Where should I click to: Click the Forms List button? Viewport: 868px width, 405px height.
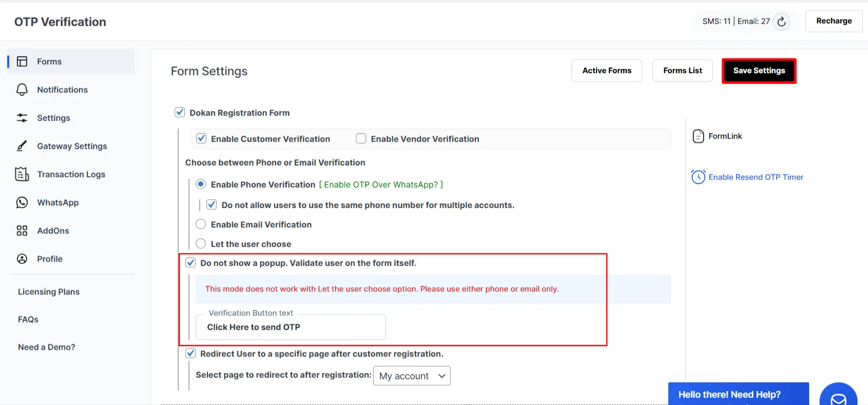[683, 71]
